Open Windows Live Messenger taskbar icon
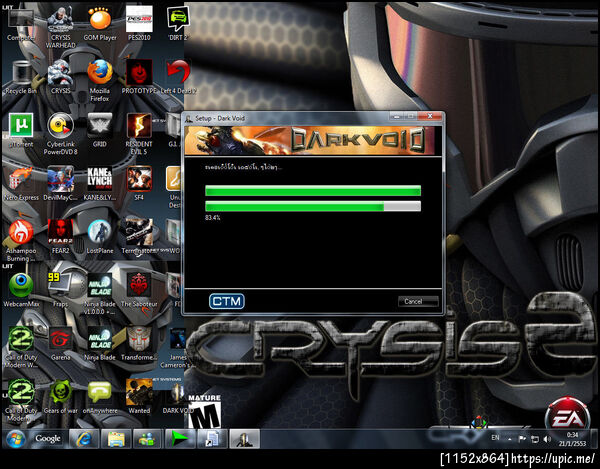The width and height of the screenshot is (600, 469). pos(148,438)
